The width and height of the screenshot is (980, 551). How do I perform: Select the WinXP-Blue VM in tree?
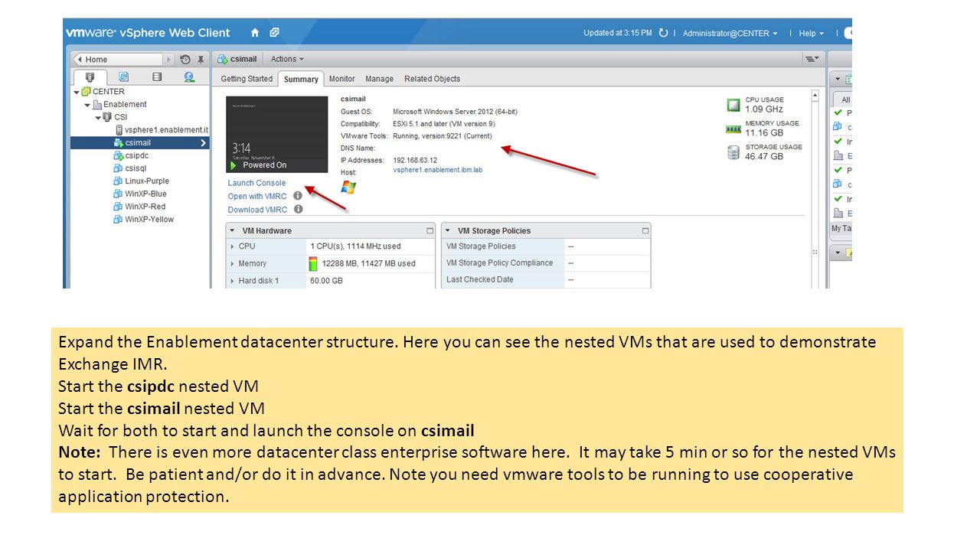tap(145, 194)
